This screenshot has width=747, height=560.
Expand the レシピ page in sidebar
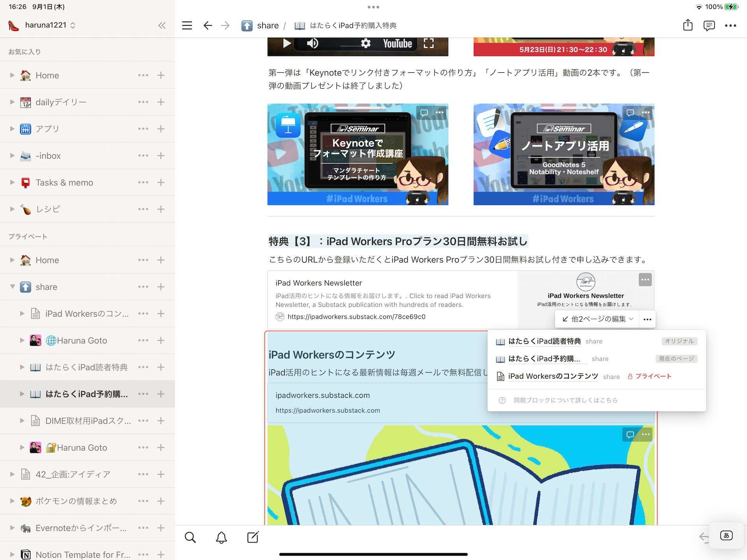click(12, 209)
